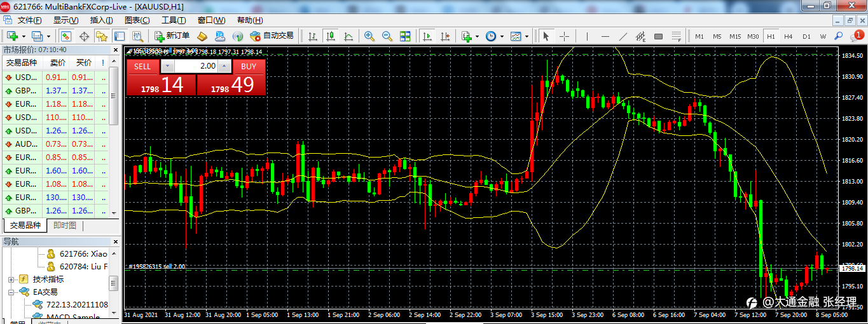868x324 pixels.
Task: Zoom out the chart
Action: [387, 36]
